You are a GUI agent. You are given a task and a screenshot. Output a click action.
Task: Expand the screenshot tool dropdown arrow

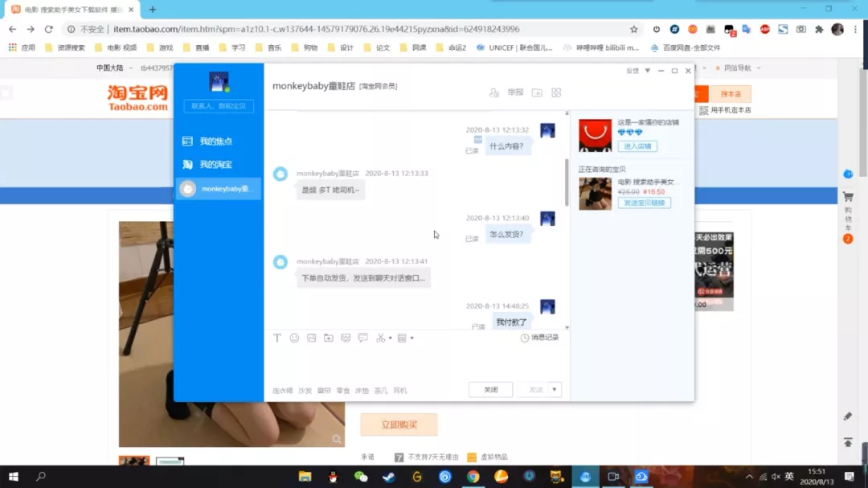[391, 338]
